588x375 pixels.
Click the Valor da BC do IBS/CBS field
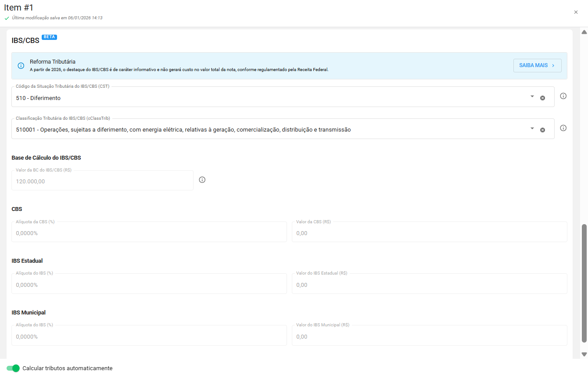click(x=102, y=181)
